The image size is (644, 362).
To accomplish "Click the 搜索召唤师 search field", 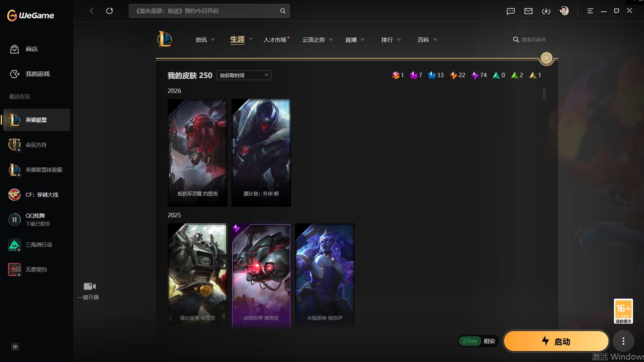I will click(530, 40).
